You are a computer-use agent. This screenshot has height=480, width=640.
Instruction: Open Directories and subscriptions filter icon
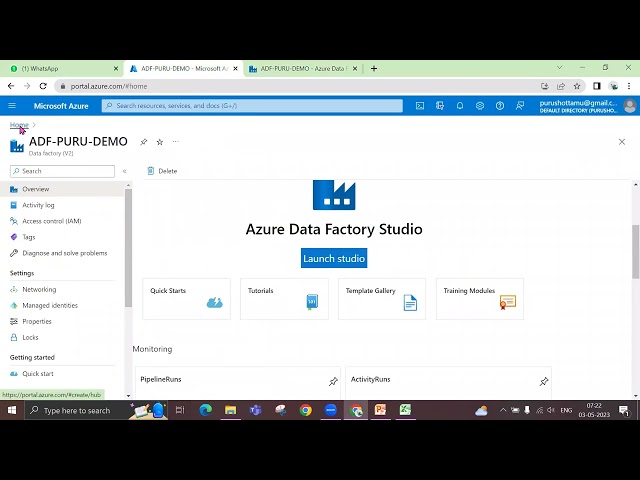[440, 106]
